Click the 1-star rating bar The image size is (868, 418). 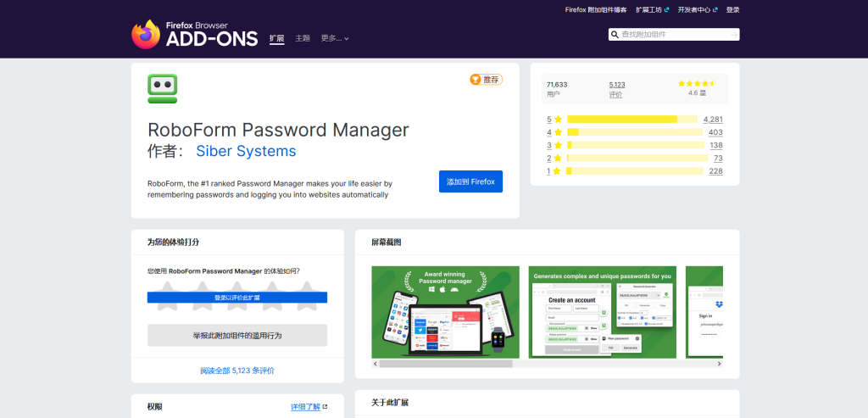point(635,171)
